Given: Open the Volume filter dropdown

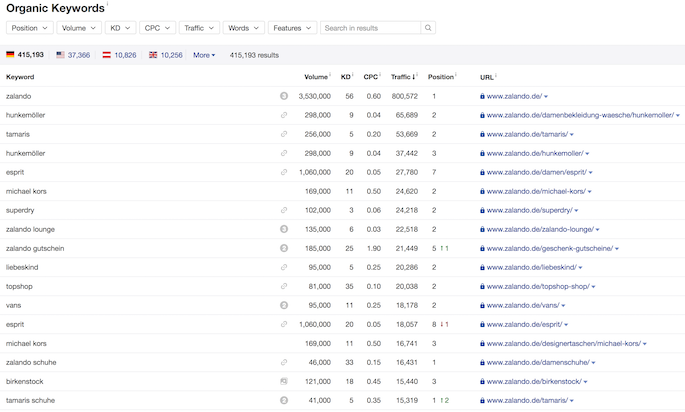Looking at the screenshot, I should (79, 28).
